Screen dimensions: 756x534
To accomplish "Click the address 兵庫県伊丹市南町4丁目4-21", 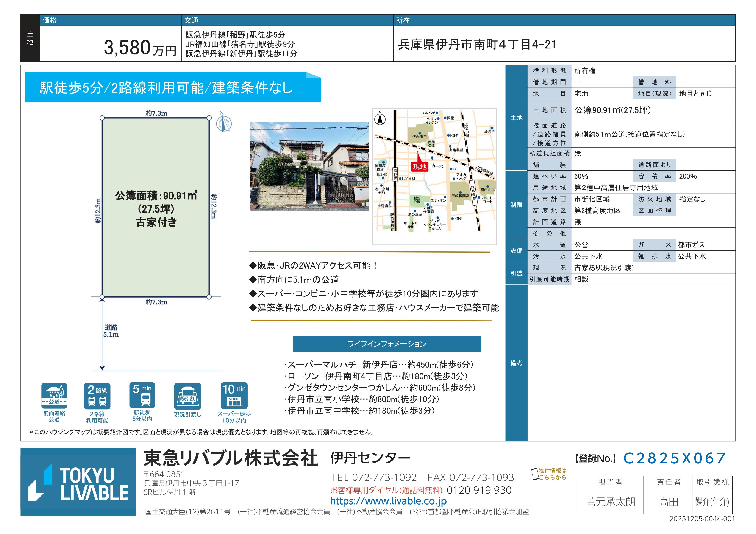I will pos(477,44).
